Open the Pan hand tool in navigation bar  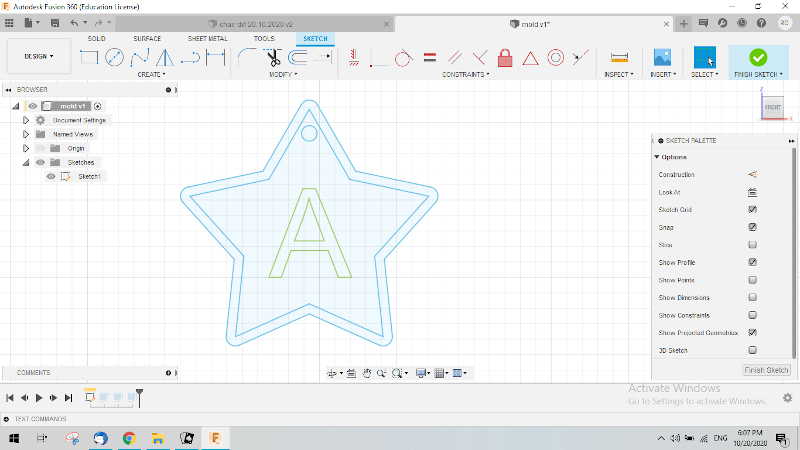(x=366, y=373)
